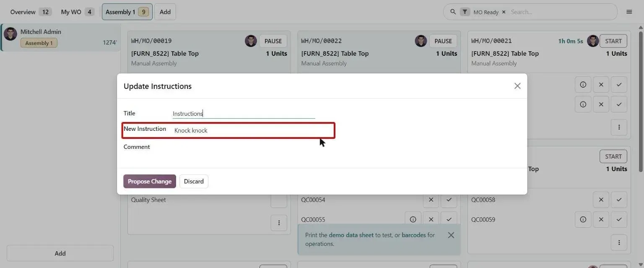Open the Overview tab
This screenshot has width=644, height=268.
(31, 12)
